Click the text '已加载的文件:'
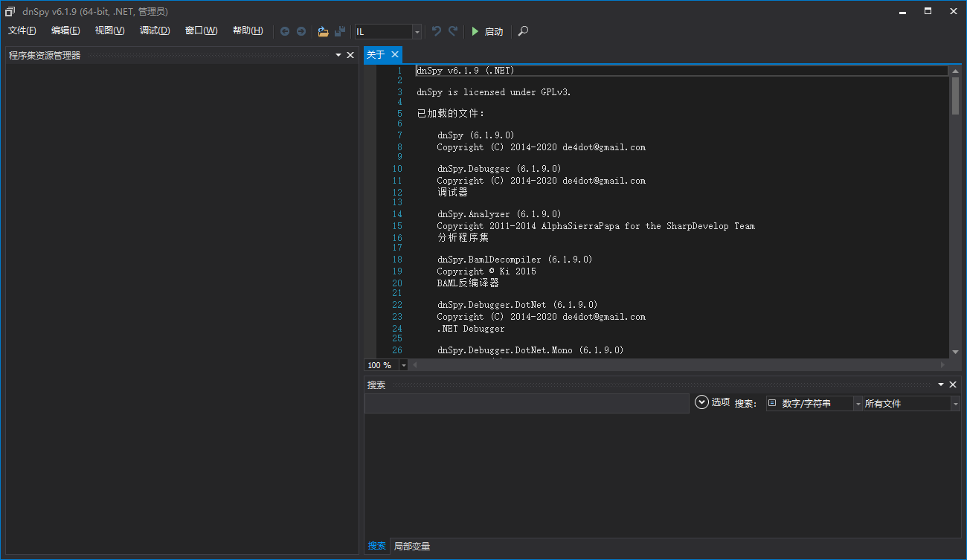Screen dimensions: 967x560 [x=451, y=114]
